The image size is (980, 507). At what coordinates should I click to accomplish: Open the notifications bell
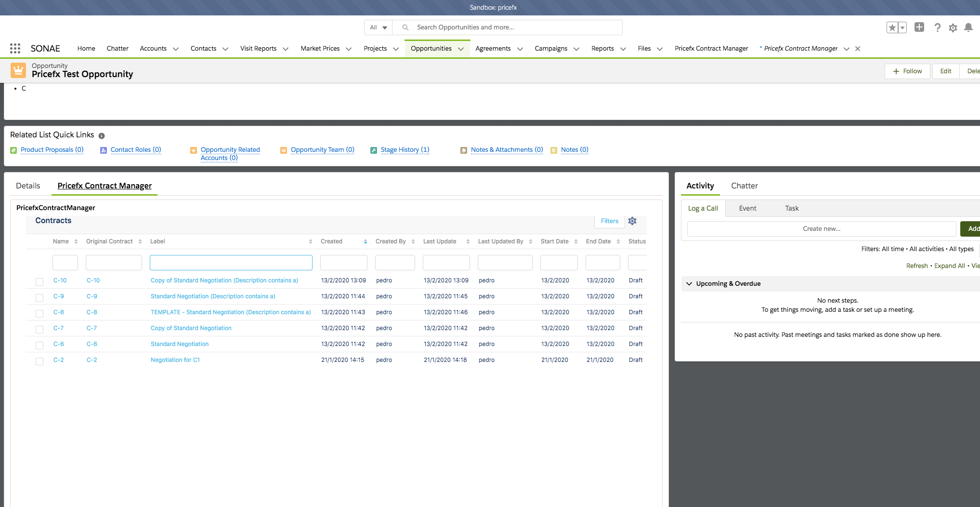pyautogui.click(x=968, y=27)
